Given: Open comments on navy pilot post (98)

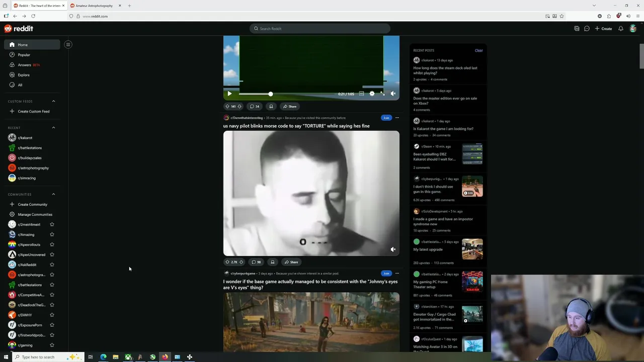Looking at the screenshot, I should pyautogui.click(x=256, y=262).
